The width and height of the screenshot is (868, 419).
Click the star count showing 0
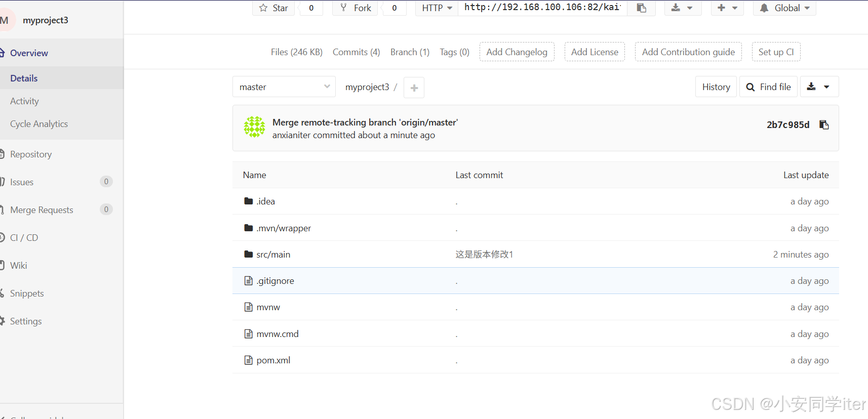click(311, 8)
